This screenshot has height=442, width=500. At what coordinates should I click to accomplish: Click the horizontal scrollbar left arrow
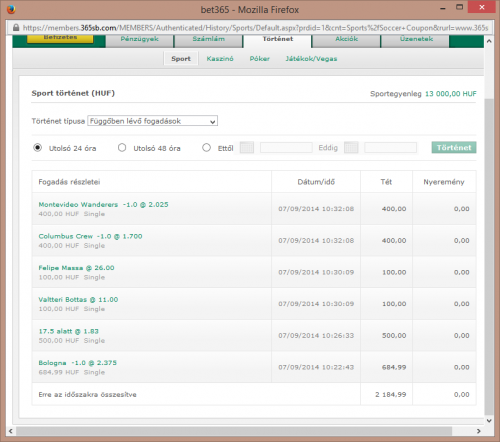click(11, 431)
